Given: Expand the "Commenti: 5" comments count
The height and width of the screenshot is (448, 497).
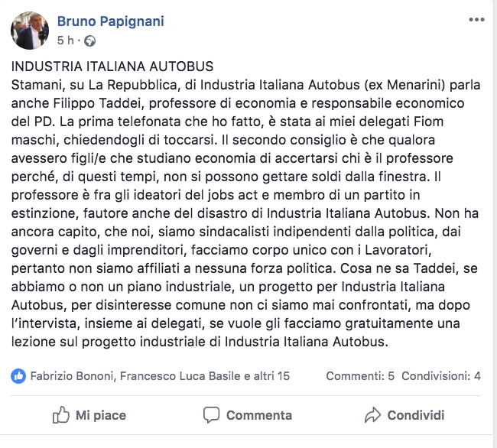Looking at the screenshot, I should pyautogui.click(x=360, y=376).
